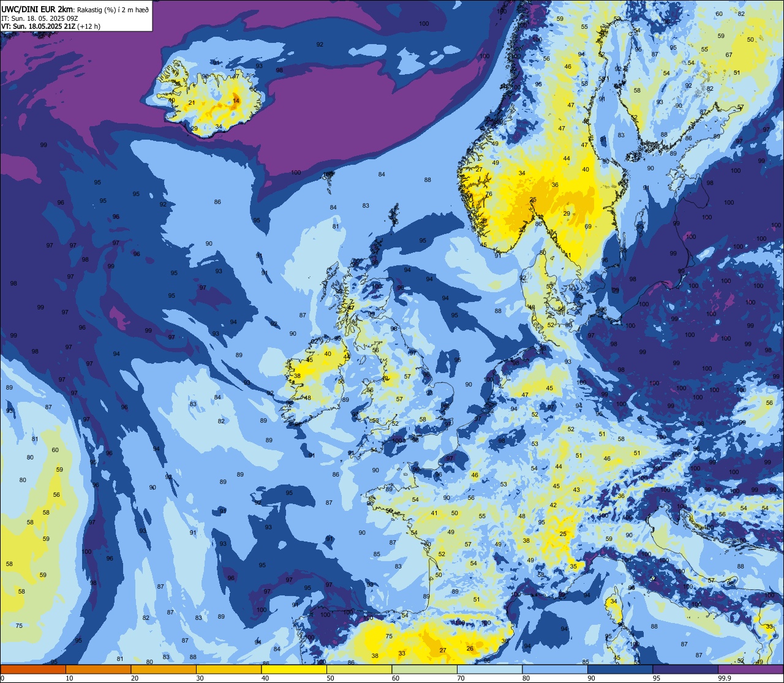784x683 pixels.
Task: Click the legend scale label "70"
Action: coord(461,678)
